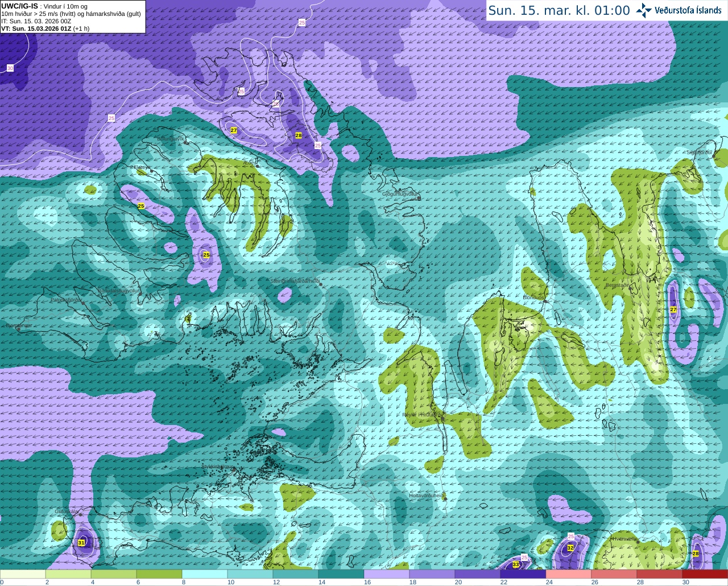Click the legend tick label 8
Image resolution: width=728 pixels, height=586 pixels.
(x=184, y=582)
